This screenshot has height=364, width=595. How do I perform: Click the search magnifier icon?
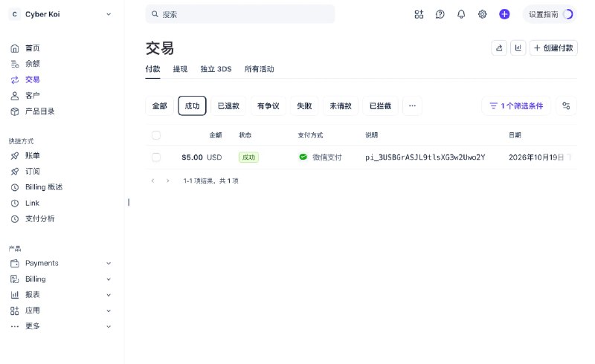click(155, 14)
